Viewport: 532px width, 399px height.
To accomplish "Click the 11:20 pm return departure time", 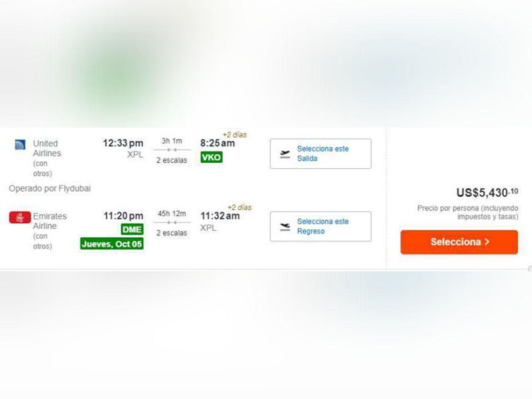I will (123, 216).
